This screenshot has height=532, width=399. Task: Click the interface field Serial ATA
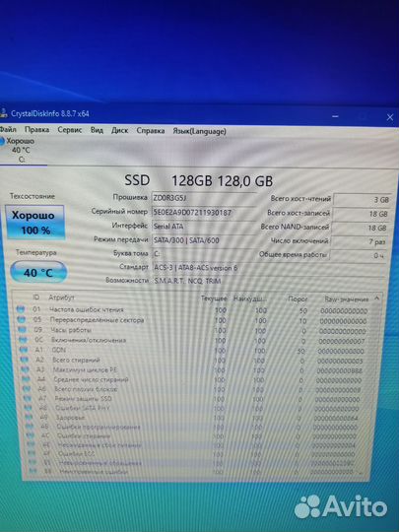pyautogui.click(x=204, y=227)
